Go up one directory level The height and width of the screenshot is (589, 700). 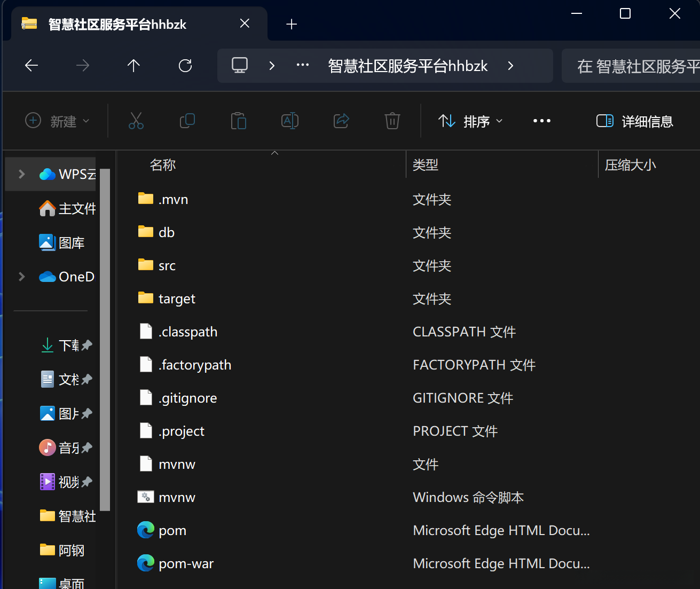tap(133, 66)
